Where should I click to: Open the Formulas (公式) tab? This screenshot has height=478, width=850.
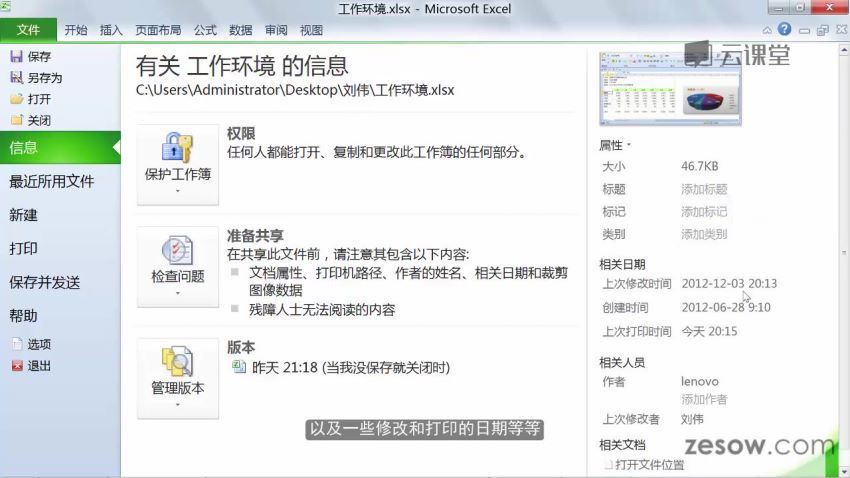coord(205,30)
